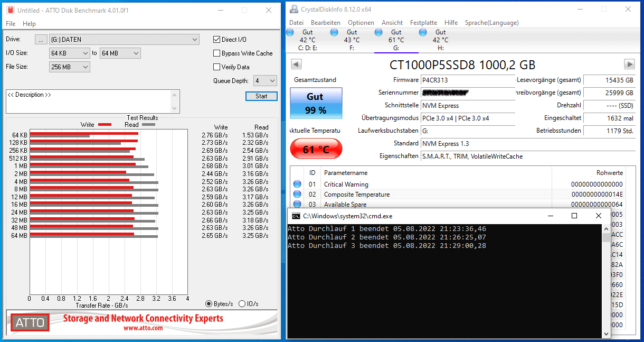
Task: Click the ATTO logo in the banner
Action: click(30, 322)
